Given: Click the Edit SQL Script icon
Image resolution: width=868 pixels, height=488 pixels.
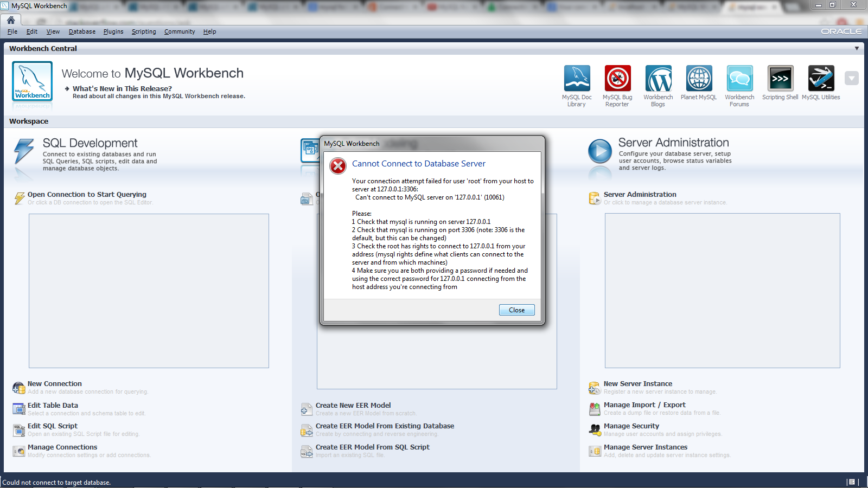Looking at the screenshot, I should 18,430.
